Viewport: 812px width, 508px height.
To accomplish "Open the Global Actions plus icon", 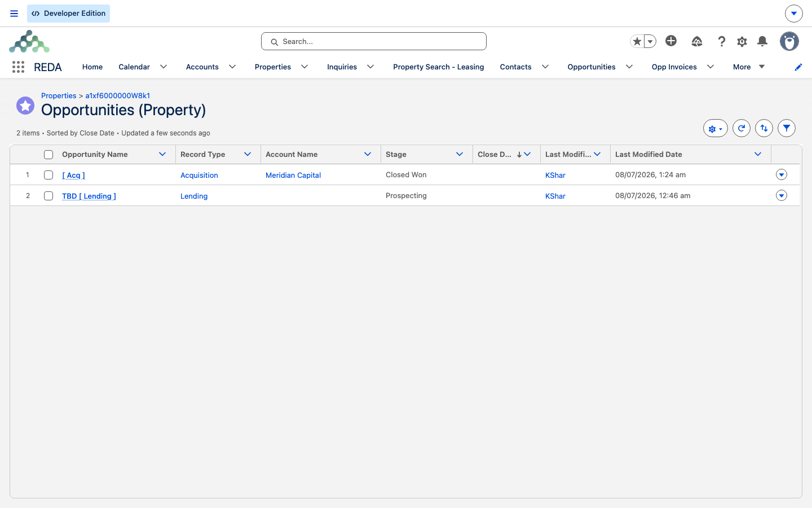I will 671,41.
